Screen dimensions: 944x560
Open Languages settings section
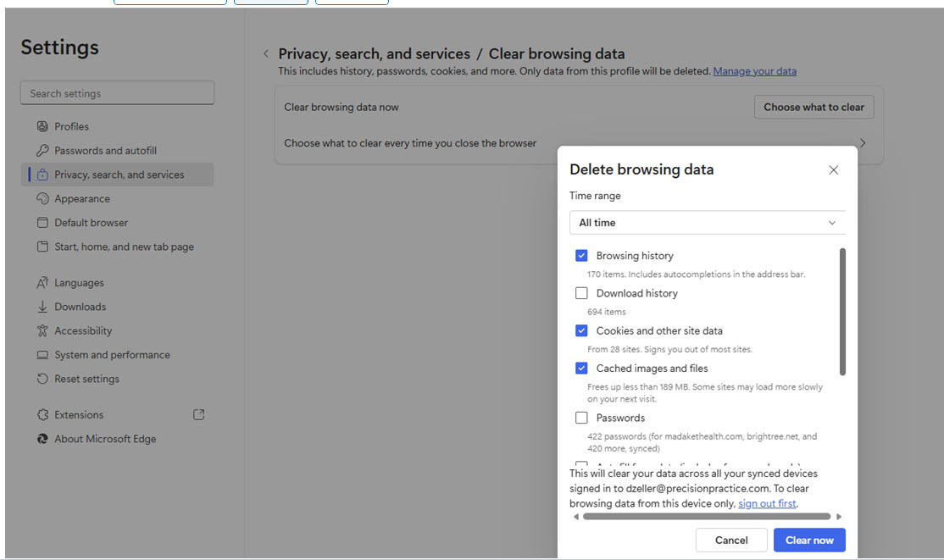pyautogui.click(x=79, y=283)
